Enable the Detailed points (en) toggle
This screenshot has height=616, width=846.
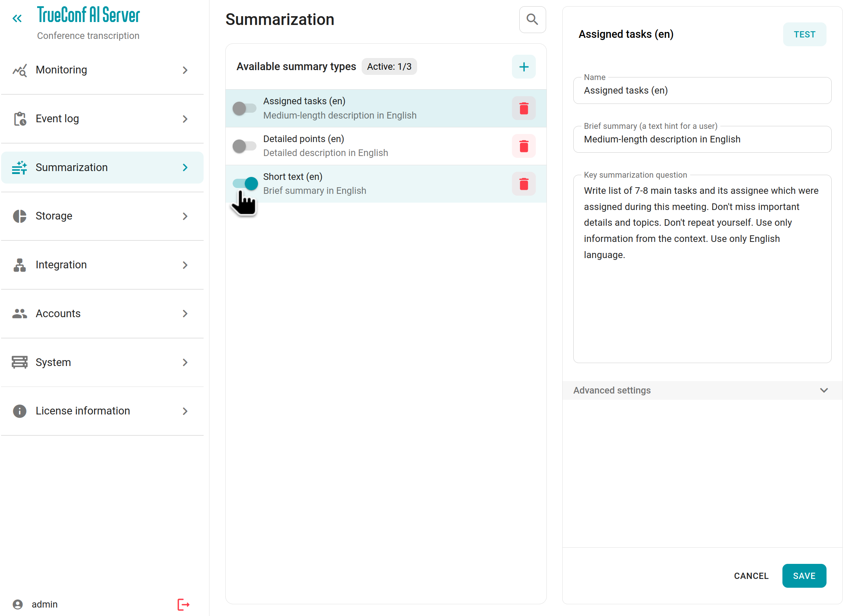coord(244,146)
